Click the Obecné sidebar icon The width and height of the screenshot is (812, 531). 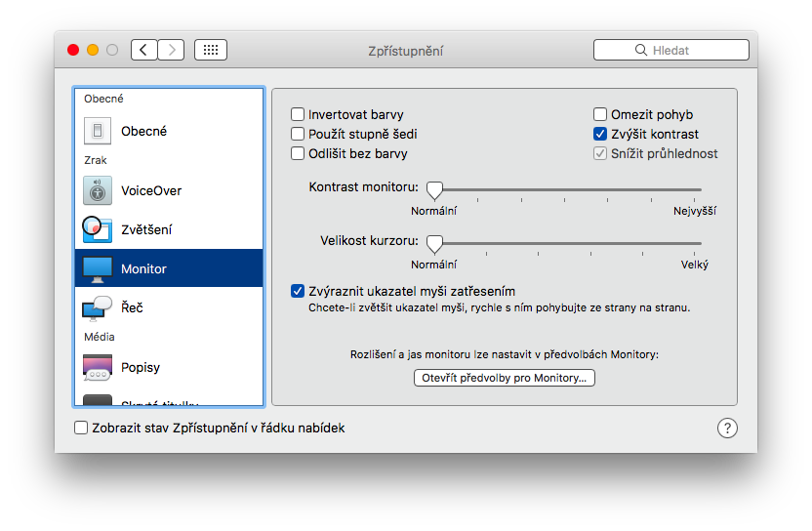tap(97, 131)
